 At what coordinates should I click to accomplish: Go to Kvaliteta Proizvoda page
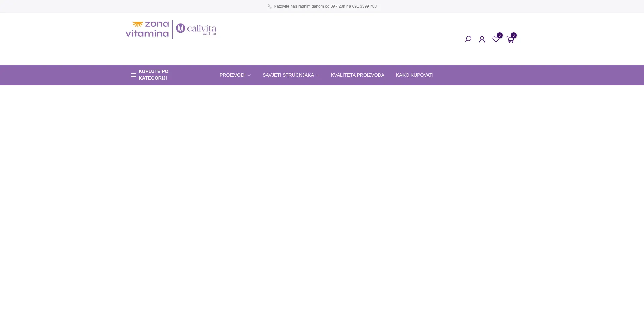click(x=358, y=75)
